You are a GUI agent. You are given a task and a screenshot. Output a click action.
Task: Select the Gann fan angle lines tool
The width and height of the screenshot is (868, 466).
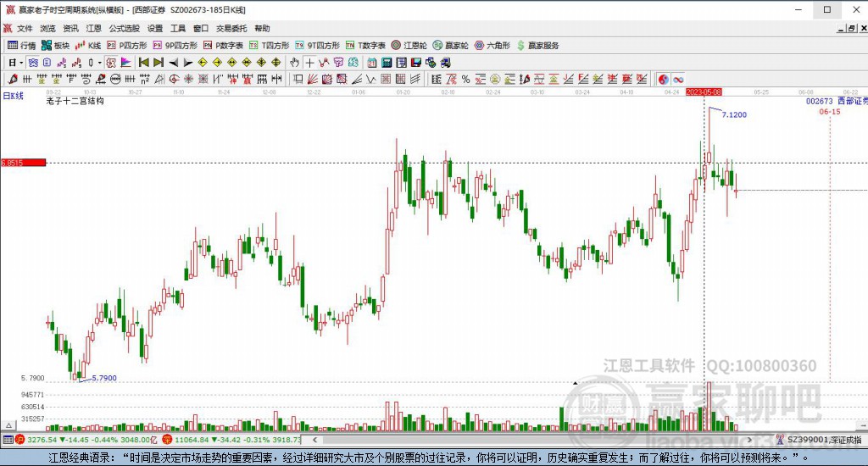tap(313, 79)
